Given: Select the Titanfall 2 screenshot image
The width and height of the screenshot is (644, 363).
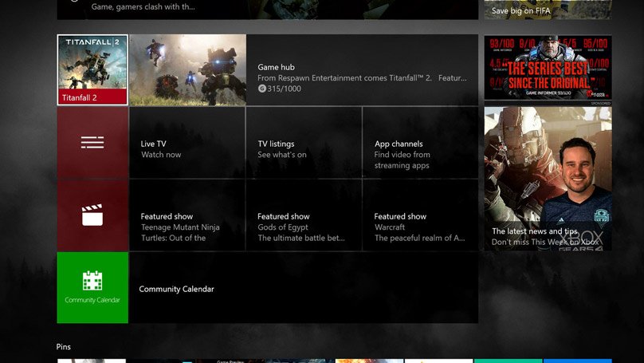Looking at the screenshot, I should pos(187,70).
